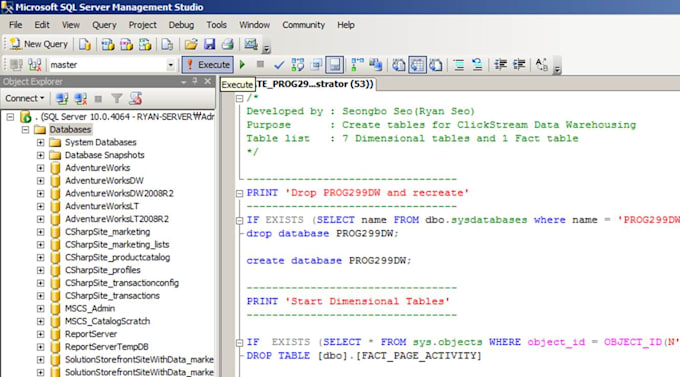680x377 pixels.
Task: Click the Print toolbar icon
Action: [x=228, y=44]
